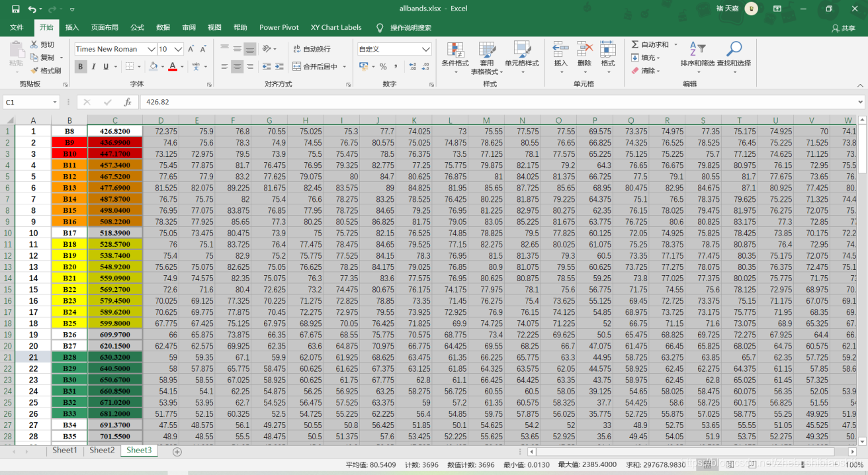Click the Save icon in the title bar
Image resolution: width=868 pixels, height=475 pixels.
(x=15, y=9)
